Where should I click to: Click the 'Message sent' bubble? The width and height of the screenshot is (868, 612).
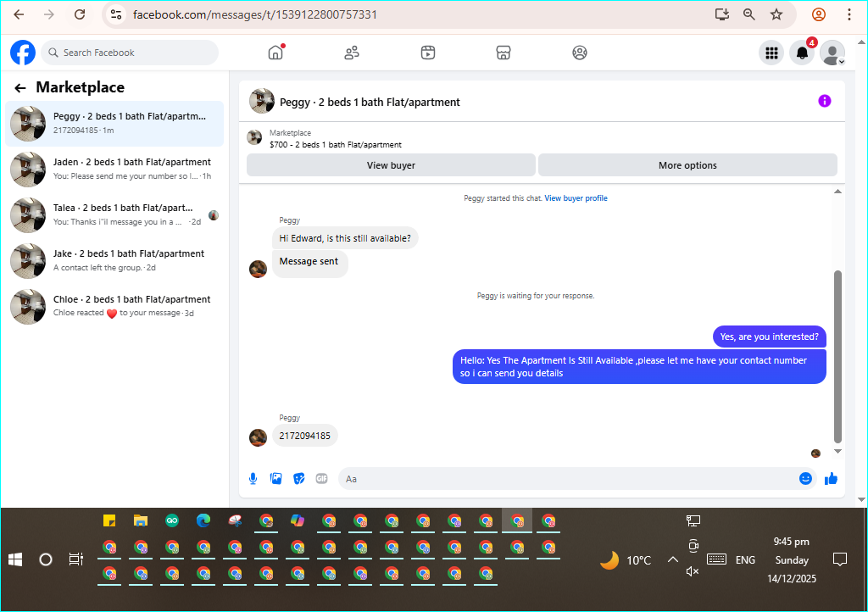[309, 262]
